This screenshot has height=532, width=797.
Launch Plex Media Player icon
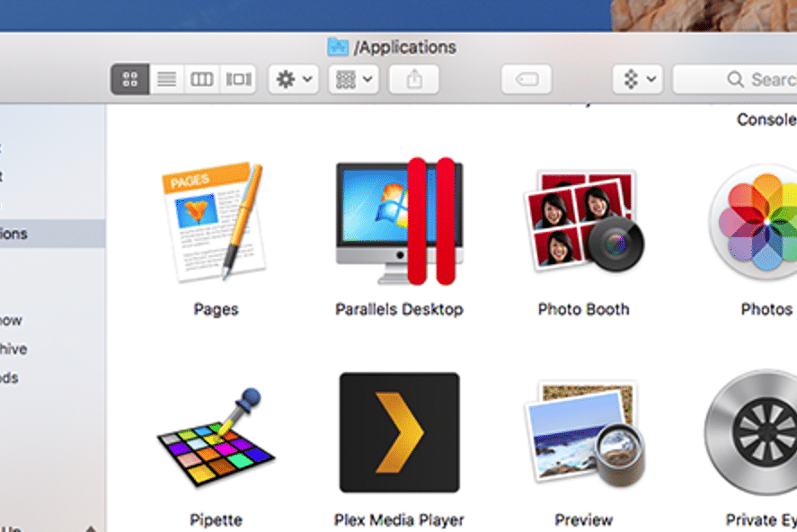point(399,433)
